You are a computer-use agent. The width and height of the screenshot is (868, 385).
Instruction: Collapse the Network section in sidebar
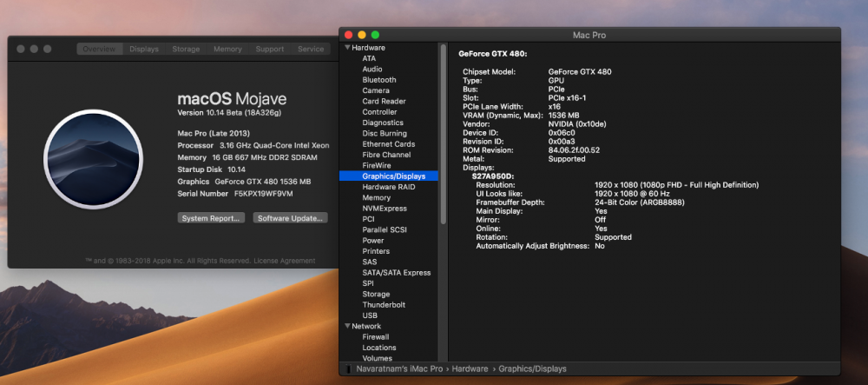(347, 326)
